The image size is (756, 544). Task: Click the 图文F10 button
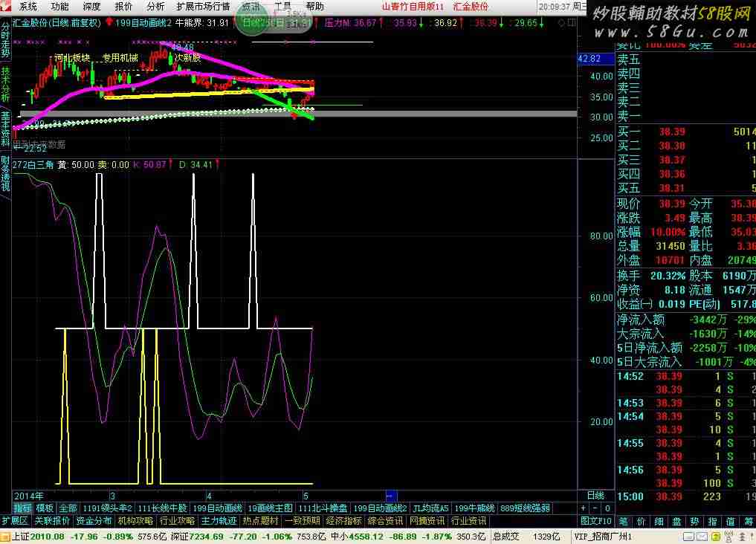coord(595,520)
